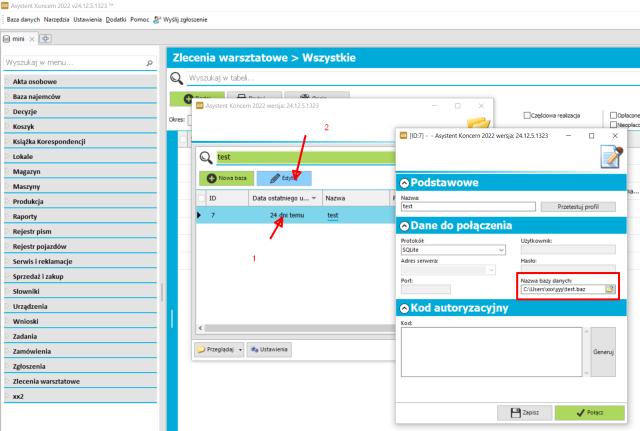Viewport: 640px width, 431px height.
Task: Open Rejestr pism in side menu
Action: (x=80, y=232)
